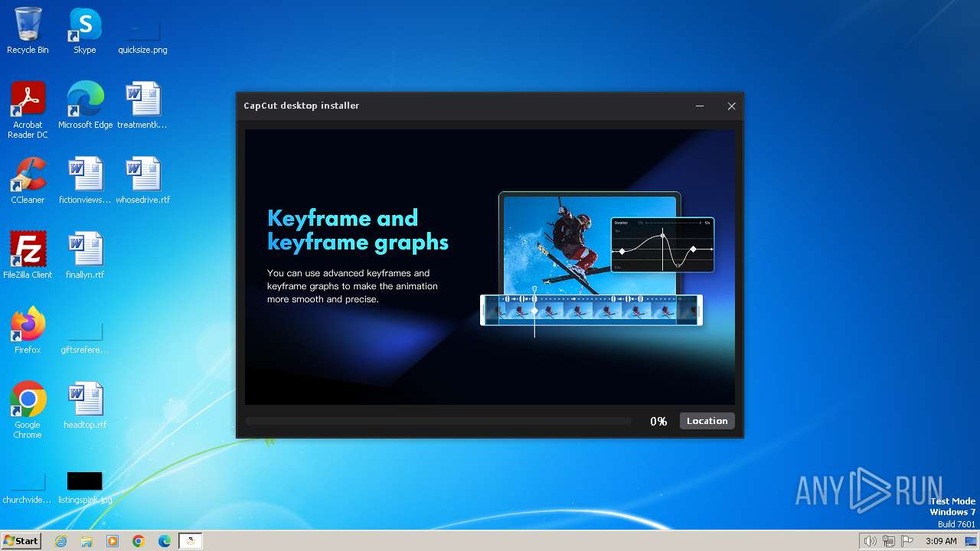Click the 0% progress percentage text

[x=658, y=422]
